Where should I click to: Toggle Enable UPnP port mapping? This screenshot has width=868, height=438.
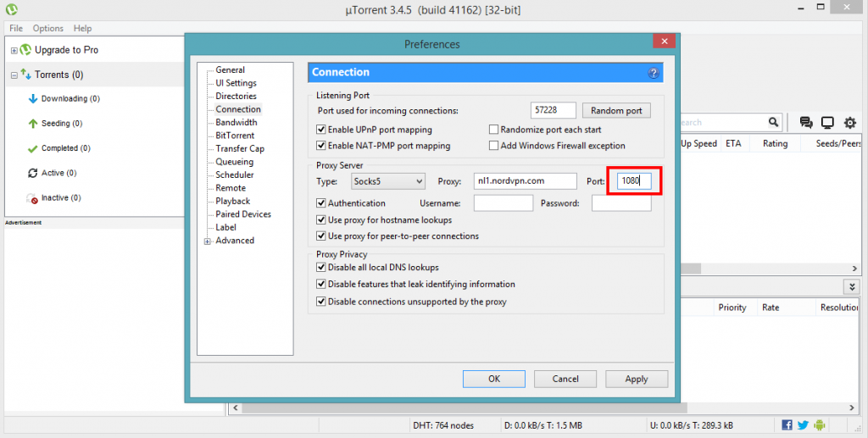321,130
